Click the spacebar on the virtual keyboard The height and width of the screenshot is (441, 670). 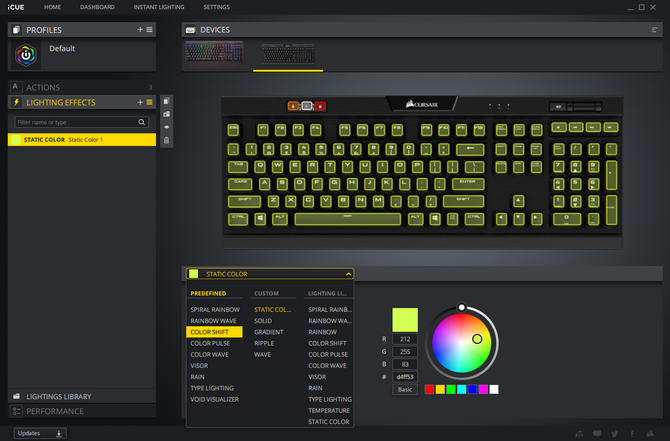coord(347,219)
